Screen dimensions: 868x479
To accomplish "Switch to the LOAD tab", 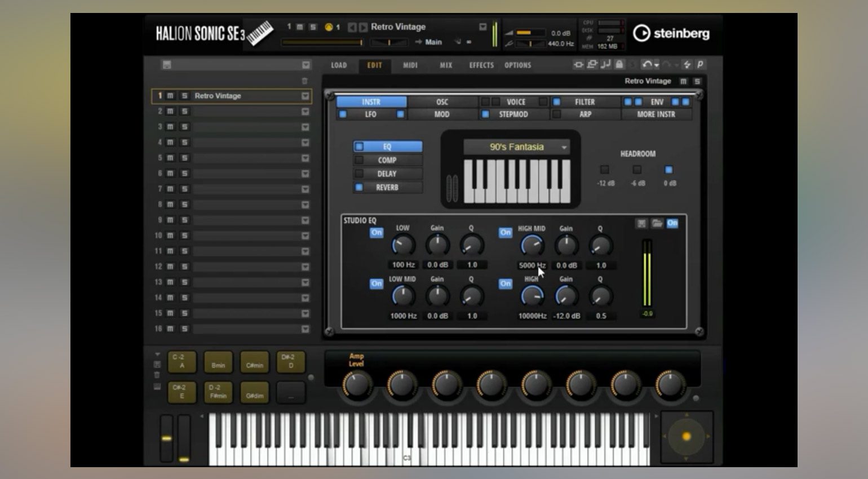I will pos(339,65).
